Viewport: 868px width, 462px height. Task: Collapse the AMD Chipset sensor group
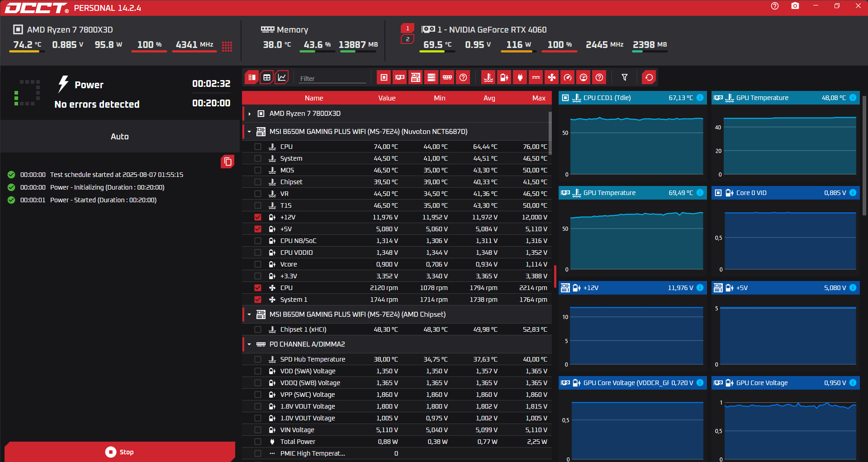(249, 314)
